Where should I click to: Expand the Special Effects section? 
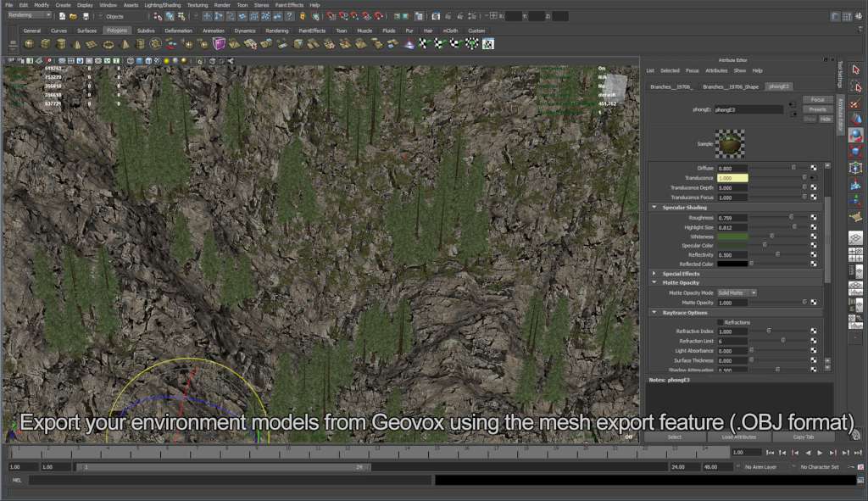coord(654,273)
